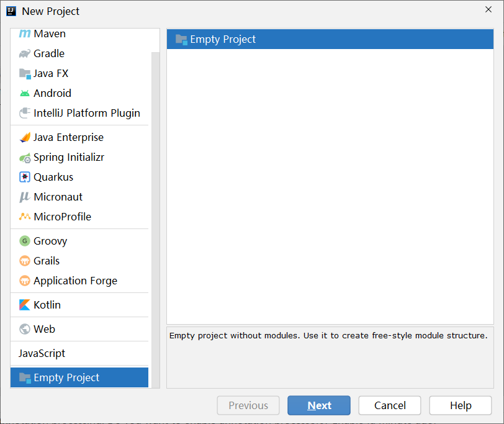Click the project type list scrollbar
Image resolution: width=504 pixels, height=424 pixels.
tap(156, 220)
